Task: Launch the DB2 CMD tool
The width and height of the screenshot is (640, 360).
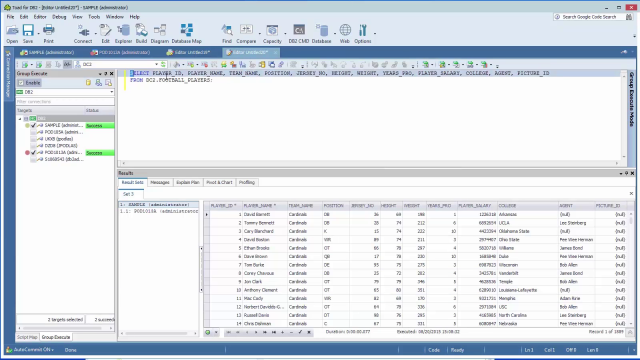Action: pos(299,34)
